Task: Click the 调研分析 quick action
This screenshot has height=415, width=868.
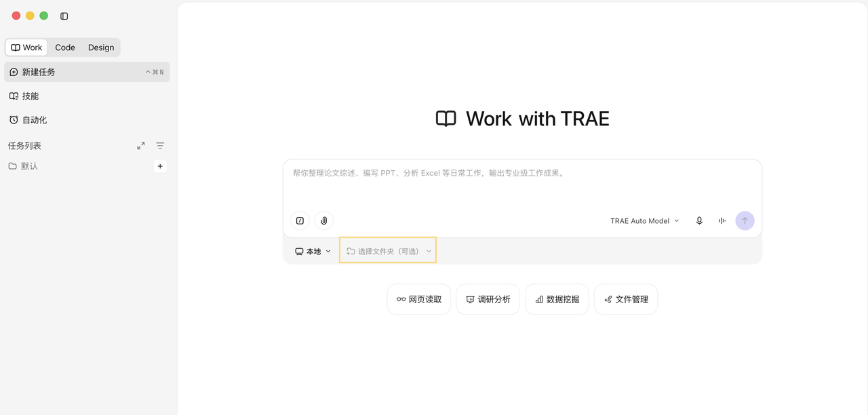Action: [488, 299]
